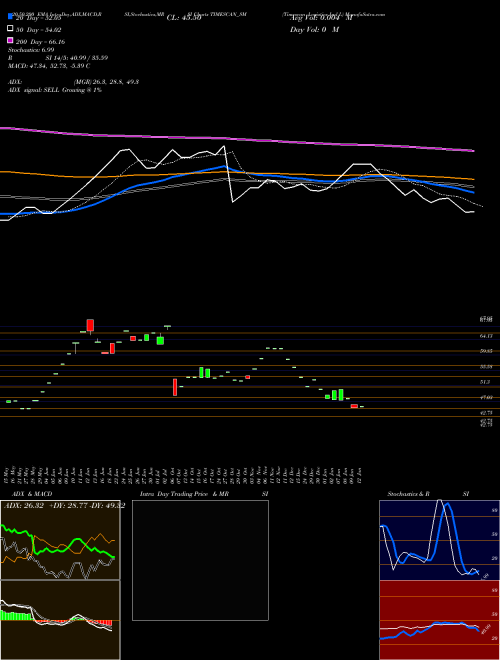Click the "Avg Vol: 0.004 M" label
The width and height of the screenshot is (500, 660).
[x=321, y=18]
